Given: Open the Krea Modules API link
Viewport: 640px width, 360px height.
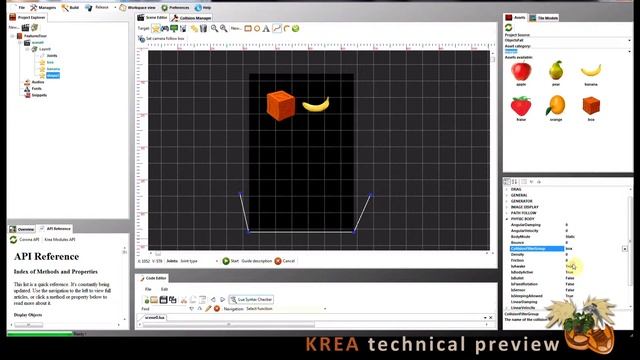Looking at the screenshot, I should point(60,240).
